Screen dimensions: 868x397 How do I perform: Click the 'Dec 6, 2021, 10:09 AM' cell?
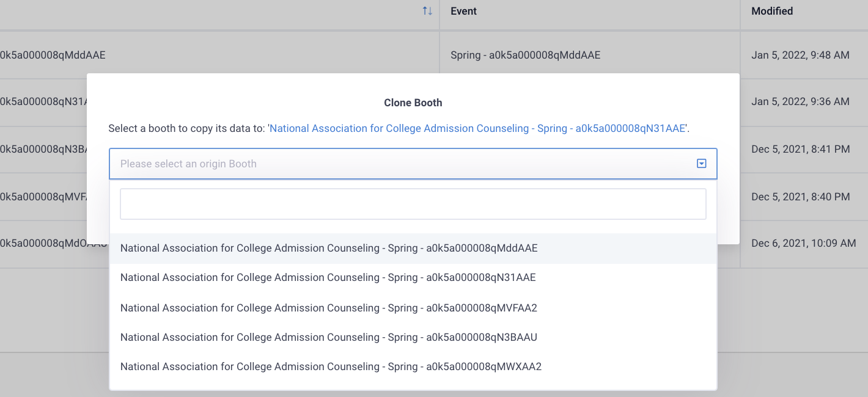pyautogui.click(x=803, y=243)
